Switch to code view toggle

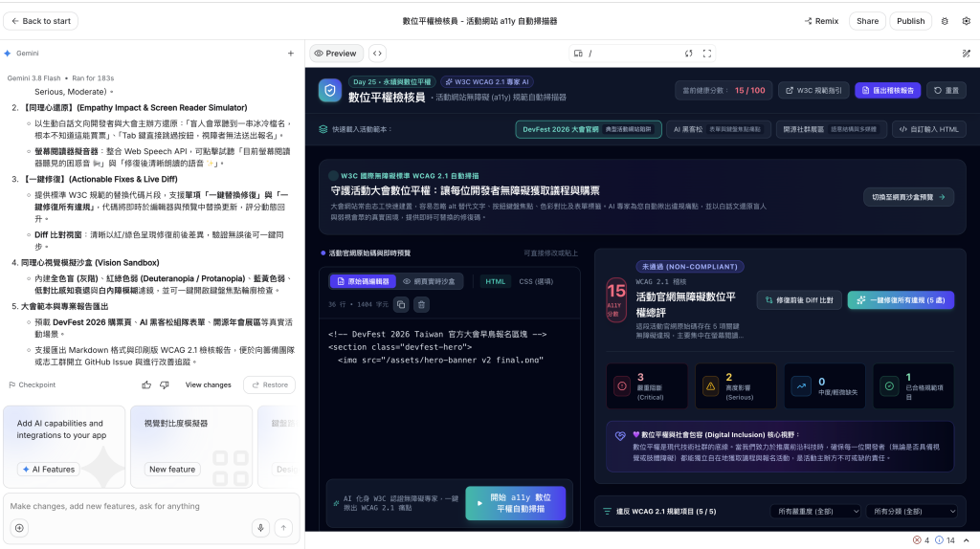coord(377,54)
